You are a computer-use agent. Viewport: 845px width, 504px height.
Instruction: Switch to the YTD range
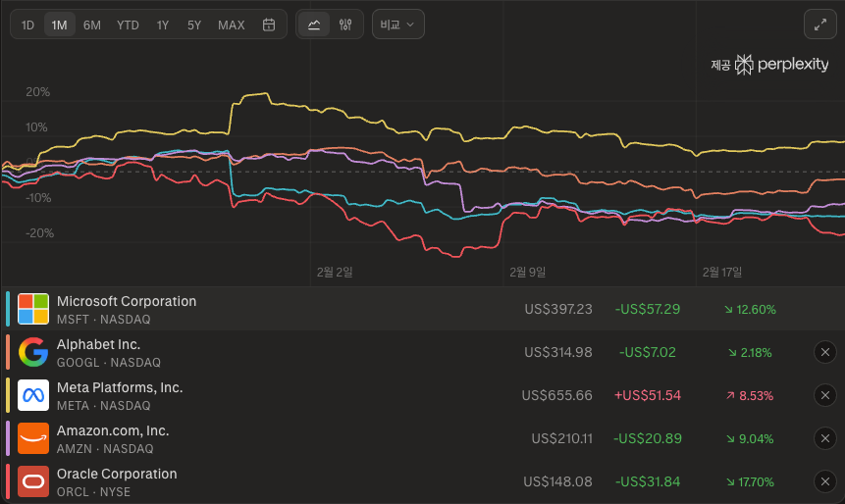click(128, 25)
